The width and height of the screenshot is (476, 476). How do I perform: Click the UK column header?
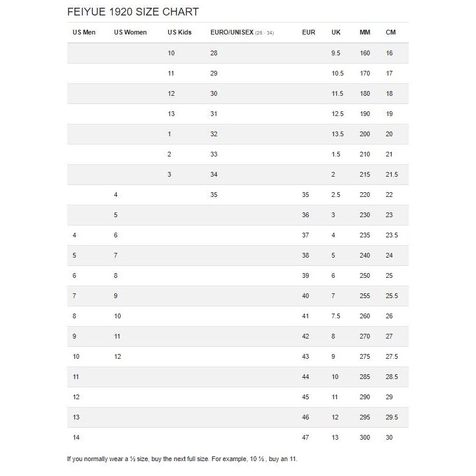point(336,32)
